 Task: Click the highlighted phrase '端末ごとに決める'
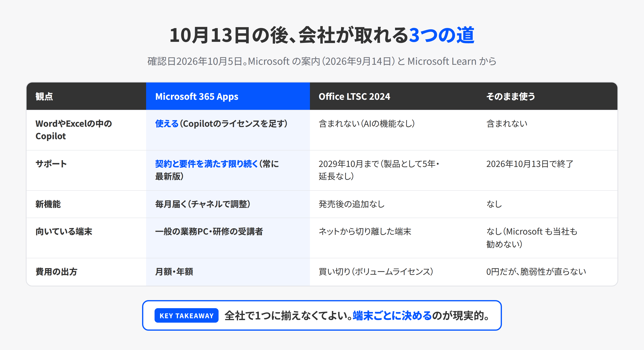[392, 316]
